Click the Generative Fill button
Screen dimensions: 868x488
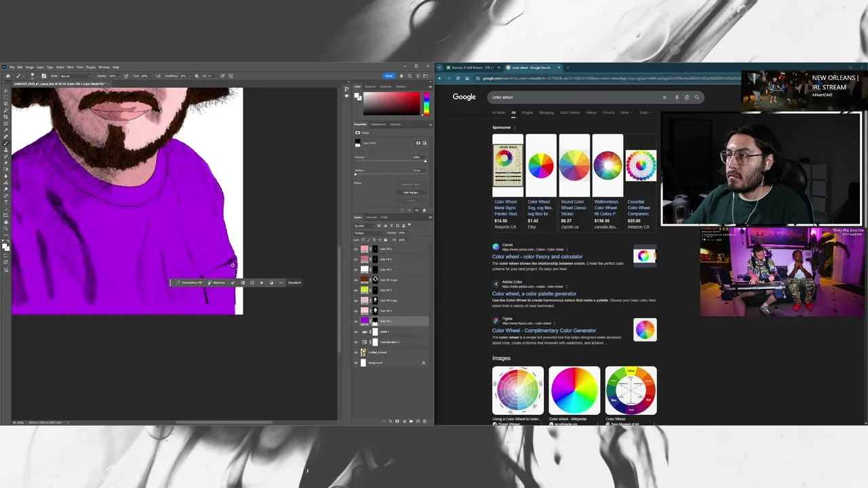tap(190, 283)
